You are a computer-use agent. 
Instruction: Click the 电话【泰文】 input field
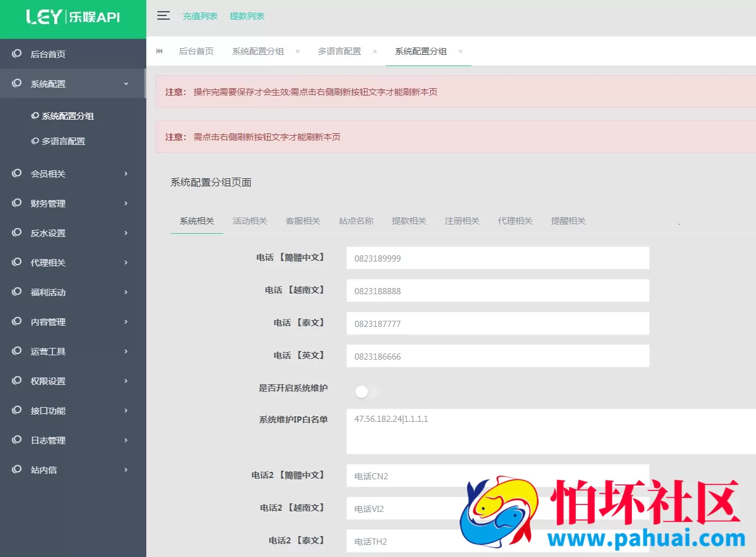(498, 323)
